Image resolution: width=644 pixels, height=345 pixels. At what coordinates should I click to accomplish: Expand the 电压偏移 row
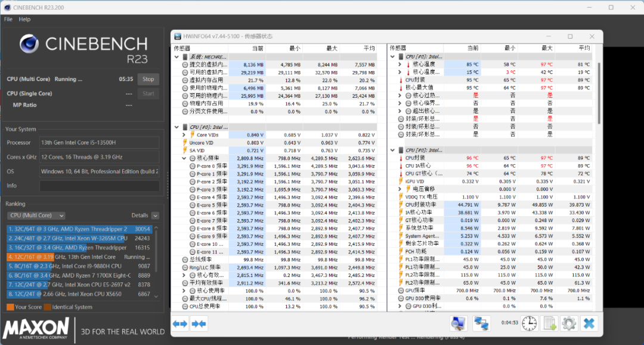400,189
